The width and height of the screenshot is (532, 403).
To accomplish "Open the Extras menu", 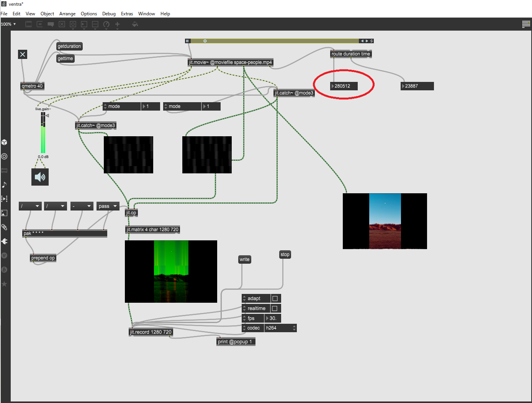I will tap(127, 14).
